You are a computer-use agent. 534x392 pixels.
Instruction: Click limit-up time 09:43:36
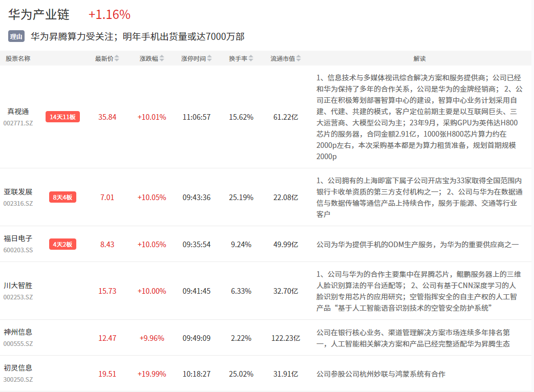[x=197, y=198]
